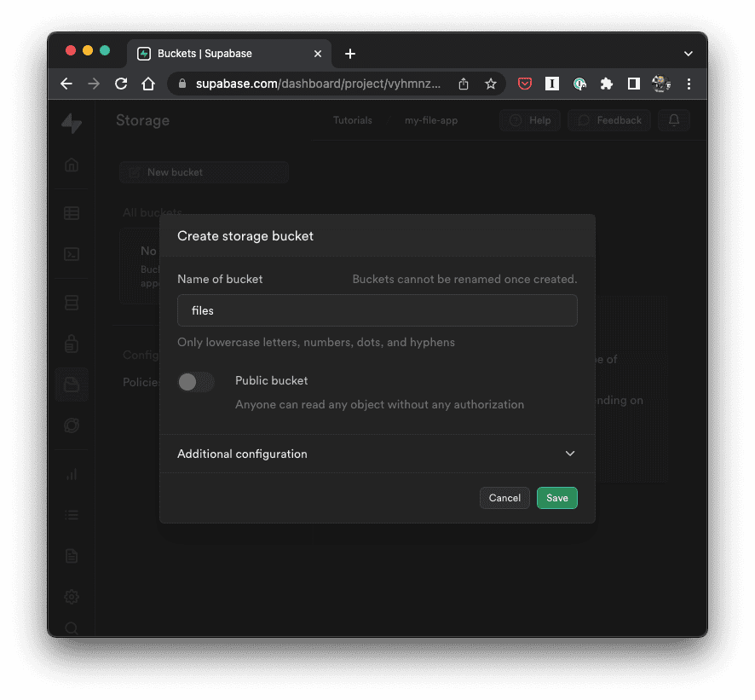Cancel creating the storage bucket
This screenshot has width=755, height=700.
[x=504, y=497]
